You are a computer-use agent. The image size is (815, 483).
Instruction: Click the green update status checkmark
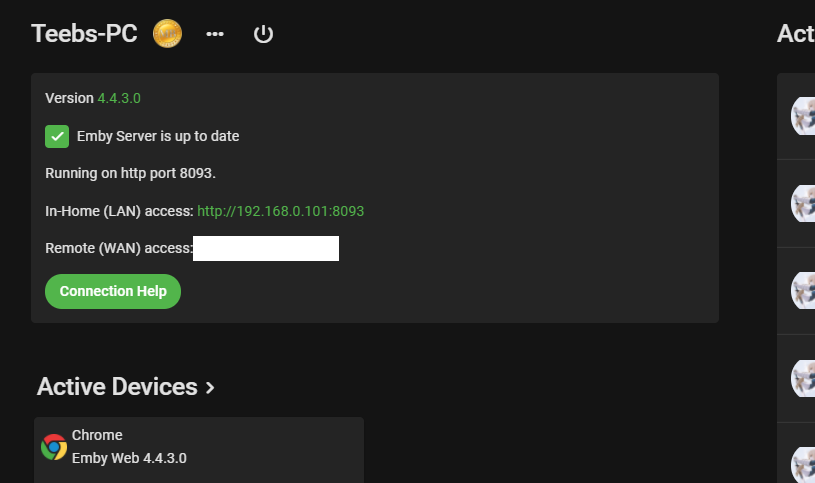pyautogui.click(x=57, y=136)
